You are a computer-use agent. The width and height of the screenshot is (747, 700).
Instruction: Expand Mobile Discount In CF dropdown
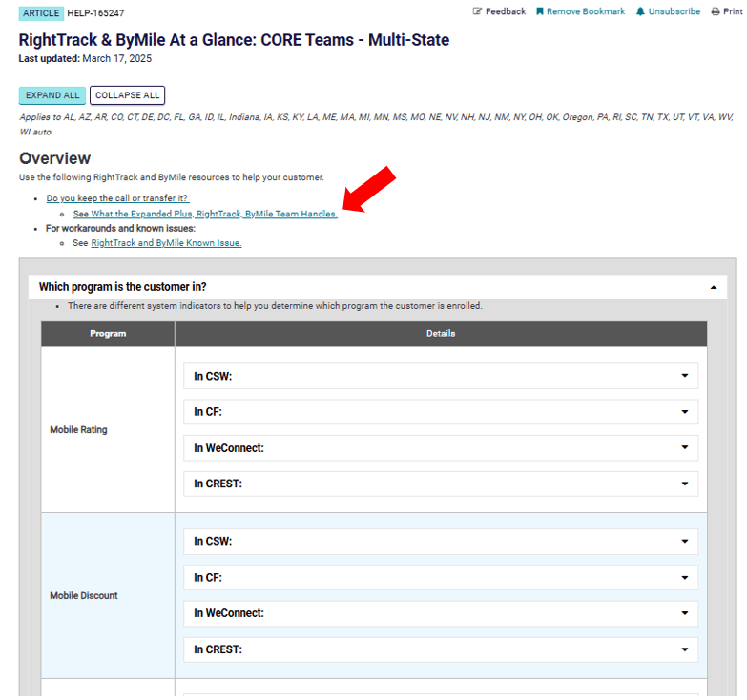(x=441, y=578)
